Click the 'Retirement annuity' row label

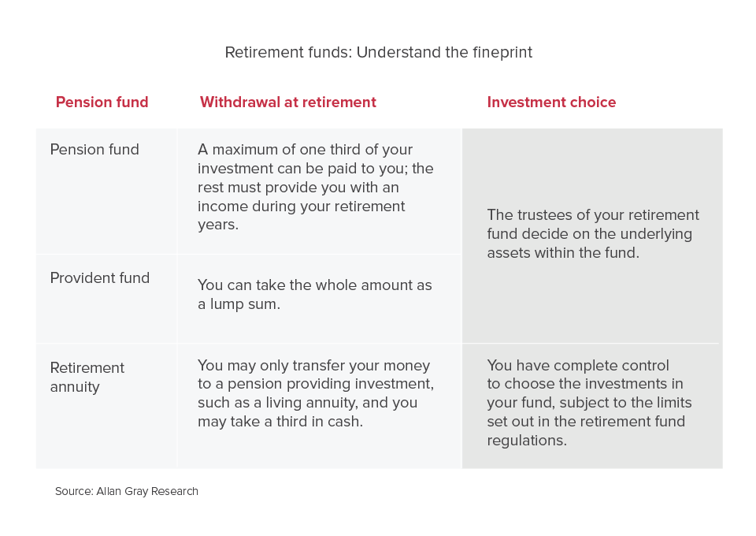pyautogui.click(x=87, y=377)
